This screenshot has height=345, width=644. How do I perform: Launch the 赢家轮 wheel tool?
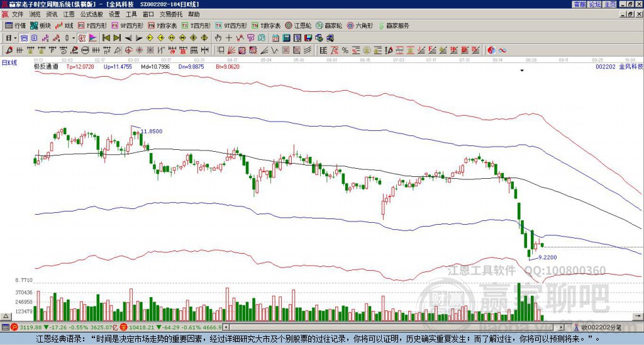click(329, 25)
